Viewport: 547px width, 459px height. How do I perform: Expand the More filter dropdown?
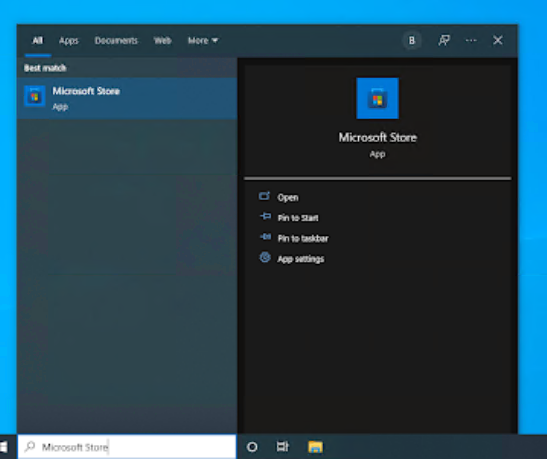[x=203, y=41]
